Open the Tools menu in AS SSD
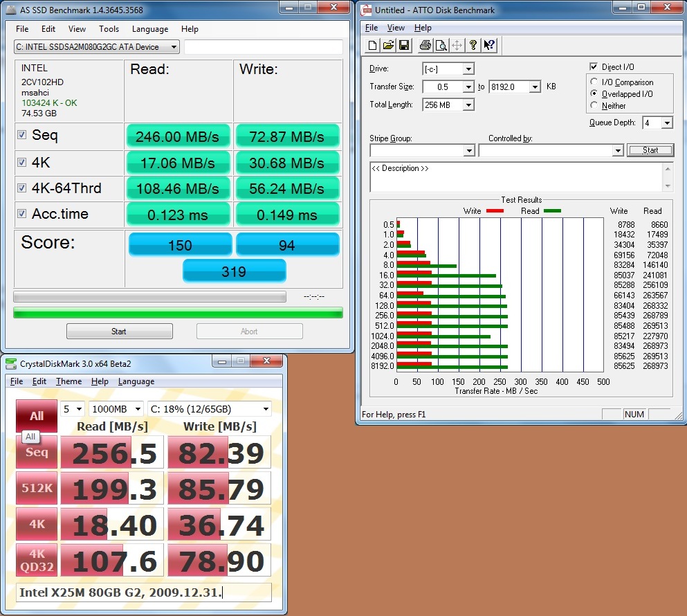This screenshot has width=687, height=616. pos(109,29)
